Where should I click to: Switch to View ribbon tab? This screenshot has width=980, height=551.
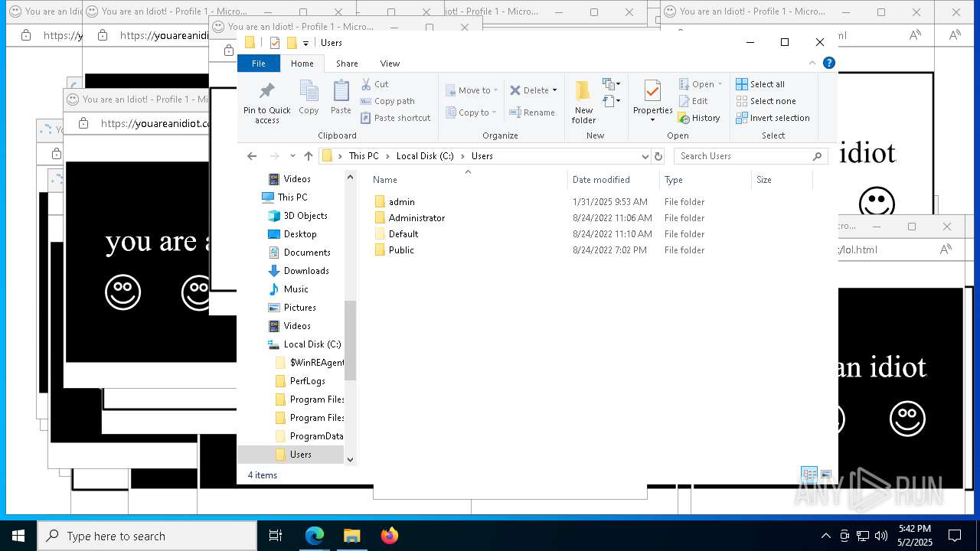[x=390, y=64]
